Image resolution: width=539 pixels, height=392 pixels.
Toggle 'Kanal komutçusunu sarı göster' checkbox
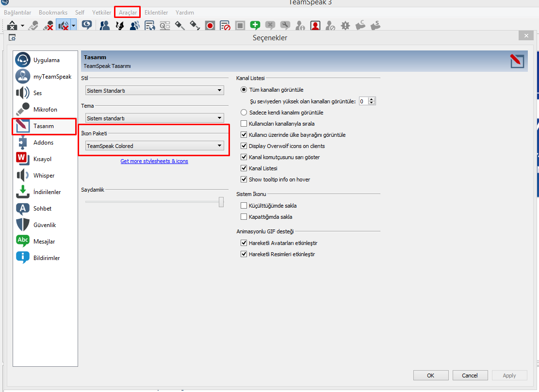coord(244,157)
